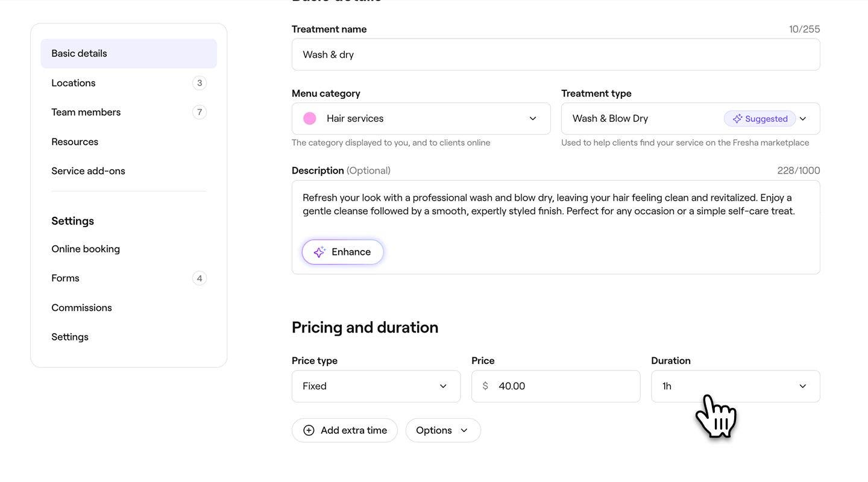Select Online booking settings

coord(86,249)
